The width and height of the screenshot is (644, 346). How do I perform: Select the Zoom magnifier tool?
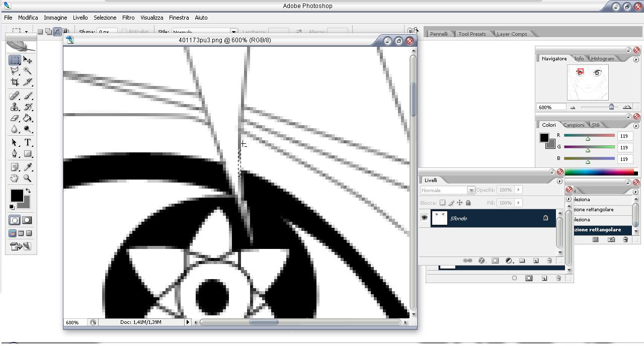point(28,178)
